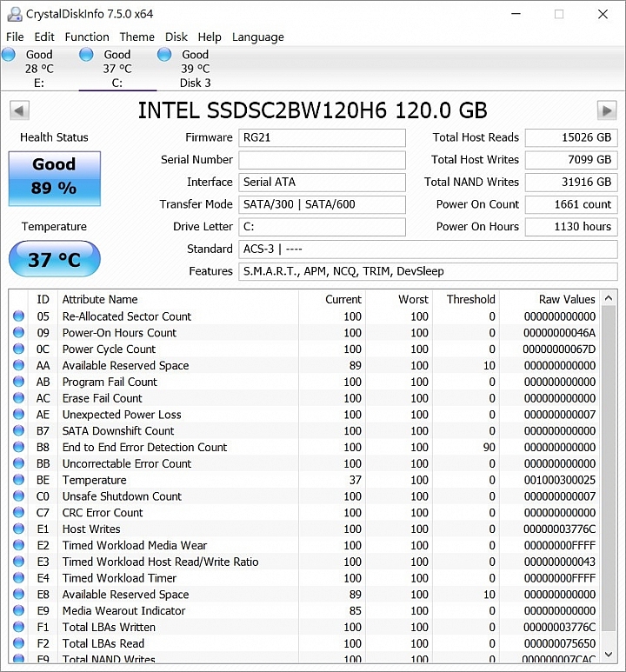Click Power On Hours value 1130 hours
This screenshot has height=672, width=626.
[x=571, y=227]
